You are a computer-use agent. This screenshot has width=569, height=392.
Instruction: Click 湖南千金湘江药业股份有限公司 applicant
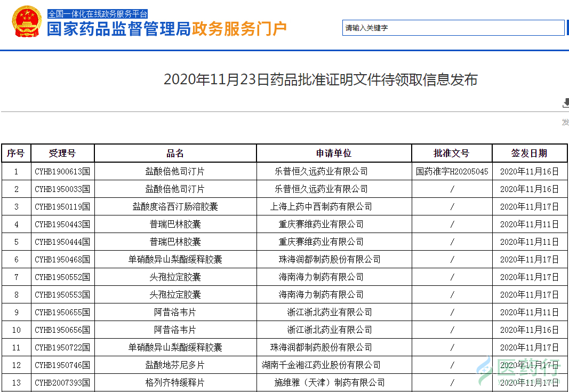[x=321, y=365]
